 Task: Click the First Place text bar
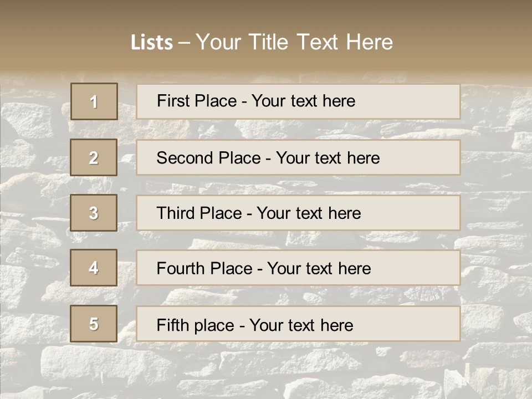(x=298, y=101)
